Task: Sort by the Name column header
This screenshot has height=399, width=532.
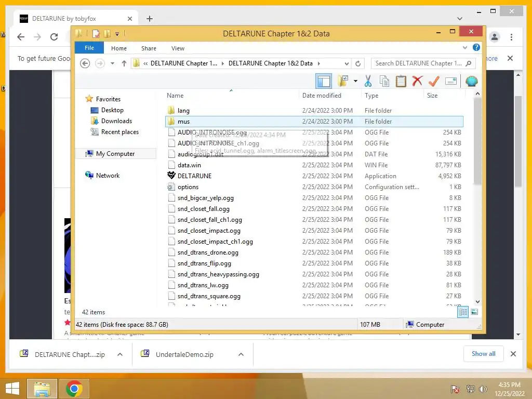Action: [x=231, y=96]
